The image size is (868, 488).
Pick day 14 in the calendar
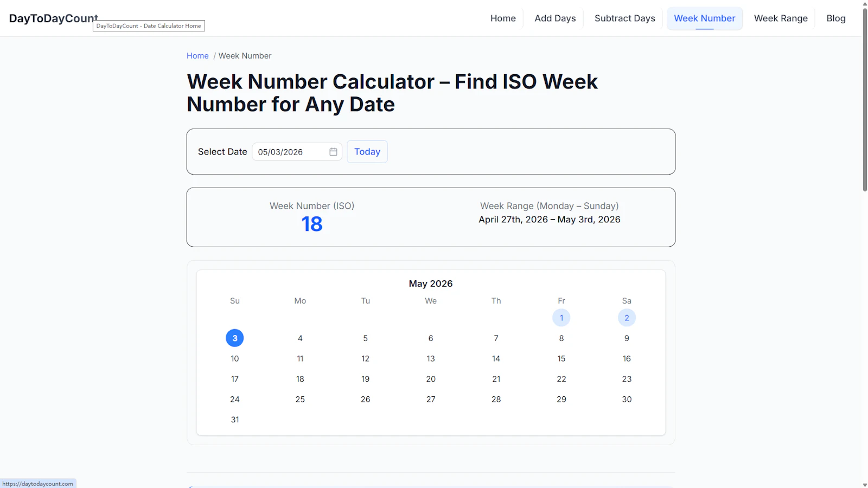point(496,358)
